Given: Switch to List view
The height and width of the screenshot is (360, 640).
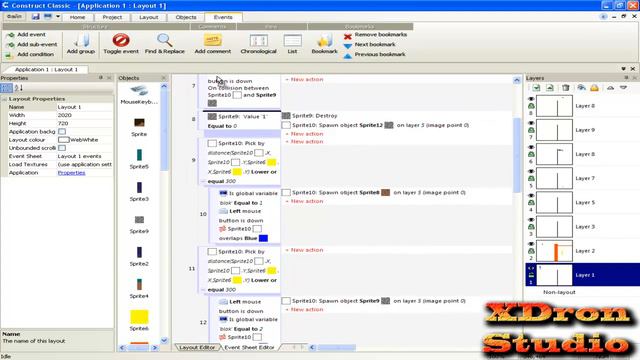Looking at the screenshot, I should point(292,44).
